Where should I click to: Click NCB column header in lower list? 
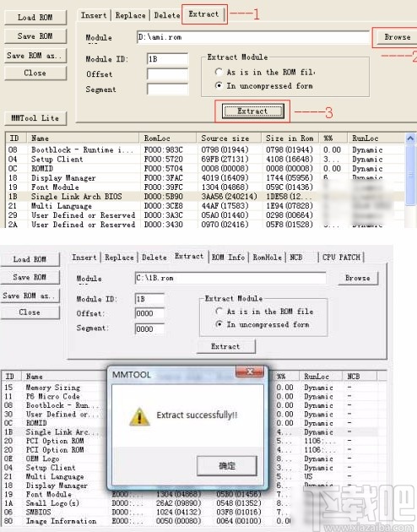pos(360,377)
